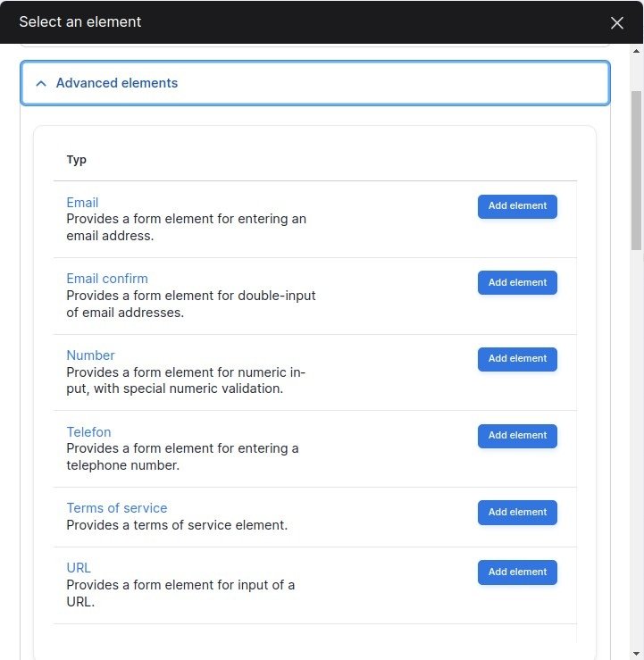Open the Terms of service link
Viewport: 644px width, 660px height.
coord(117,508)
